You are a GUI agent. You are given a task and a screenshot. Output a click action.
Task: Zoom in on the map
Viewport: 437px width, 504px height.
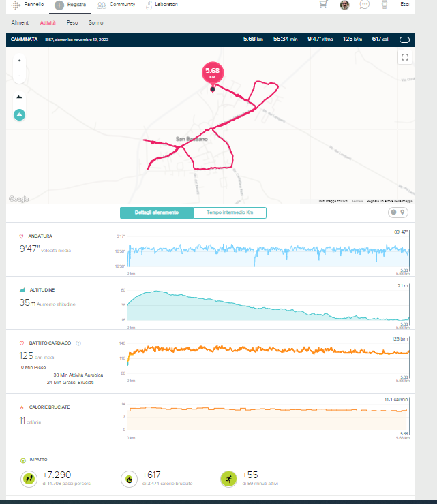coord(19,61)
